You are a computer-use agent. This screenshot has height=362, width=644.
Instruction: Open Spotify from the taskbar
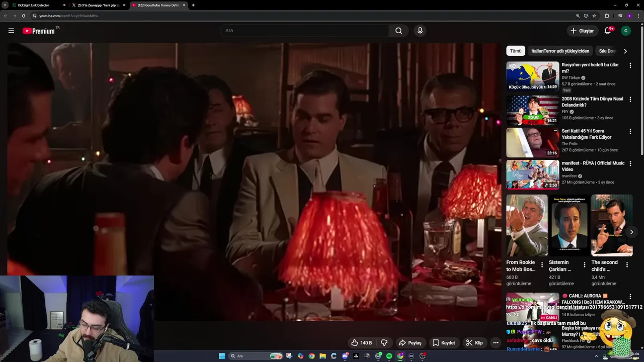pyautogui.click(x=389, y=356)
